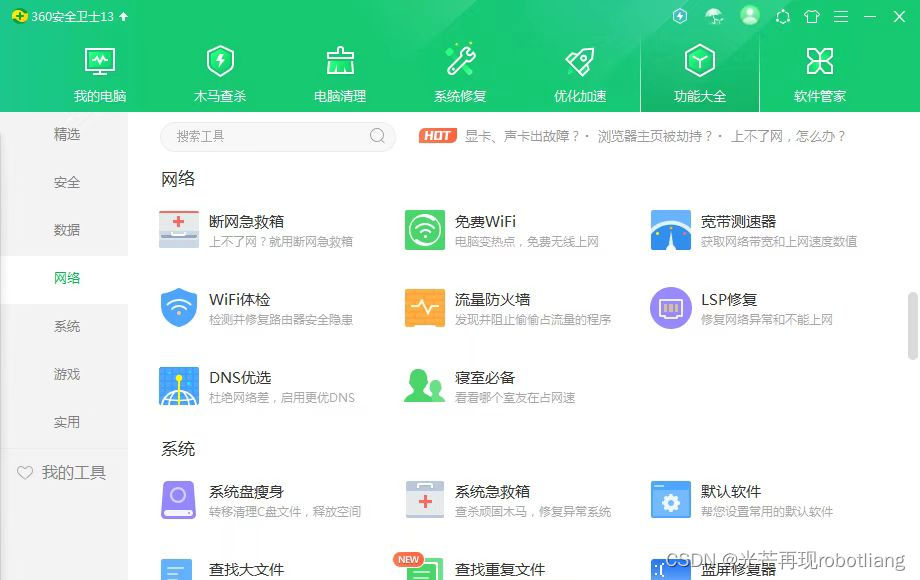Image resolution: width=920 pixels, height=580 pixels.
Task: Launch 免费WiFi tool icon
Action: [425, 230]
